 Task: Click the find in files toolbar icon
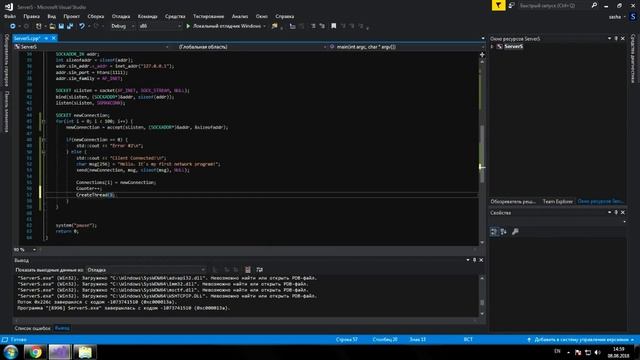tap(275, 26)
